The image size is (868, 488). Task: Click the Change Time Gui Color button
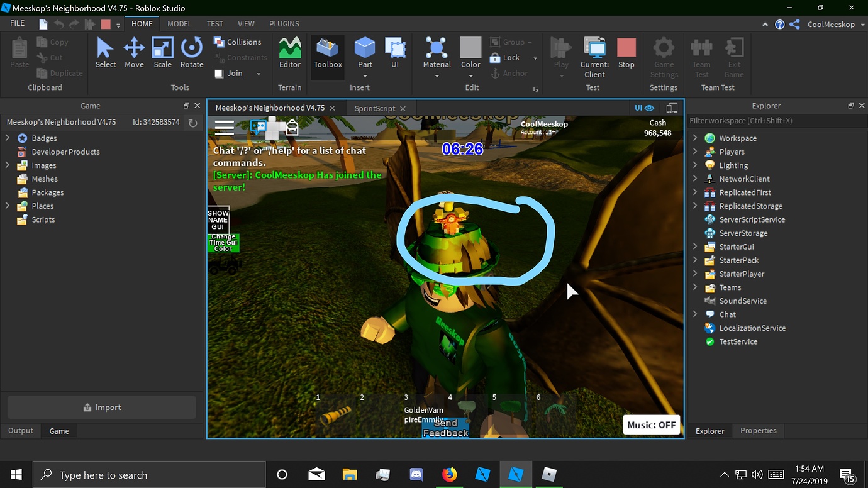tap(223, 243)
